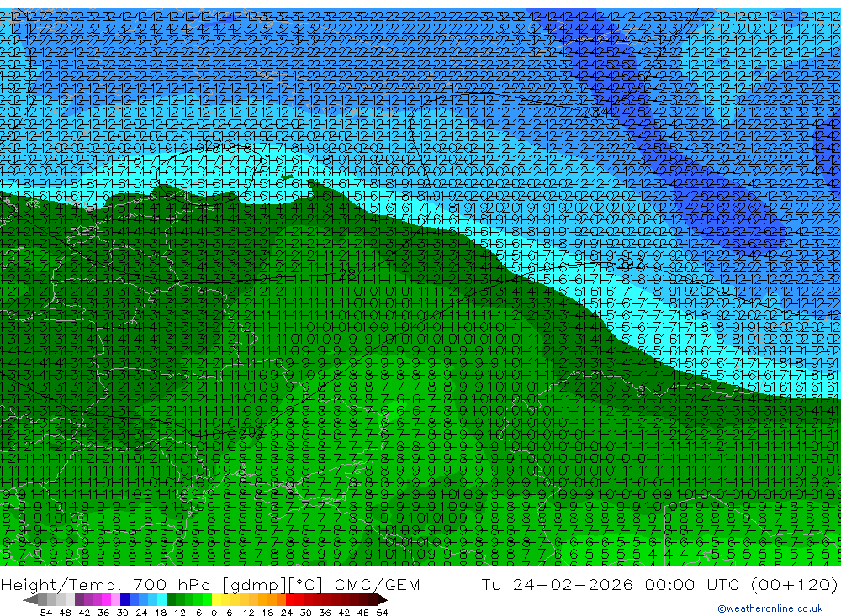Click the '12' legend scale label
This screenshot has width=841, height=616.
coord(249,613)
